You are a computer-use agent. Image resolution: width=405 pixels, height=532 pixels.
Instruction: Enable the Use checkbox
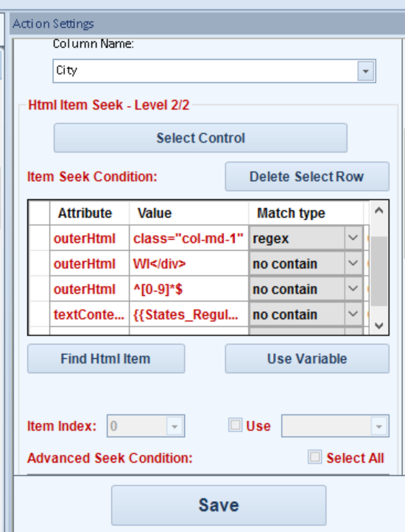pyautogui.click(x=235, y=425)
